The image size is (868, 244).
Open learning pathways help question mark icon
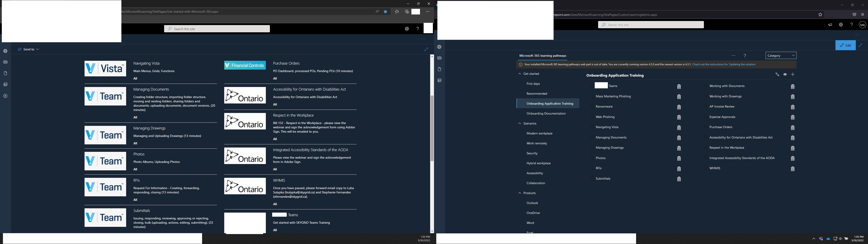(x=745, y=56)
